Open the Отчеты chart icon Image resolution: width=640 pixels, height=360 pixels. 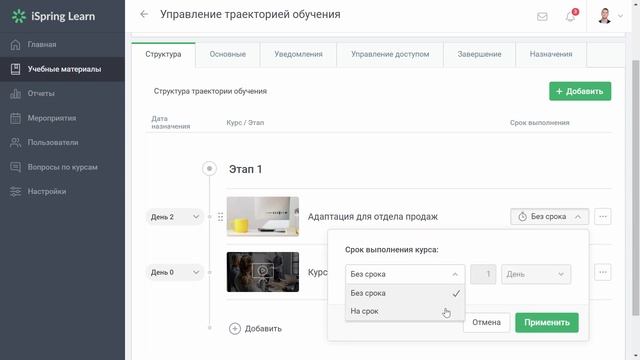(15, 93)
